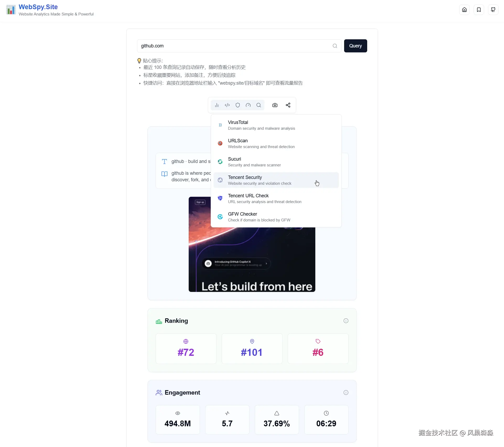Click the eye icon above 494.8M
Viewport: 504px width, 447px height.
[x=178, y=413]
